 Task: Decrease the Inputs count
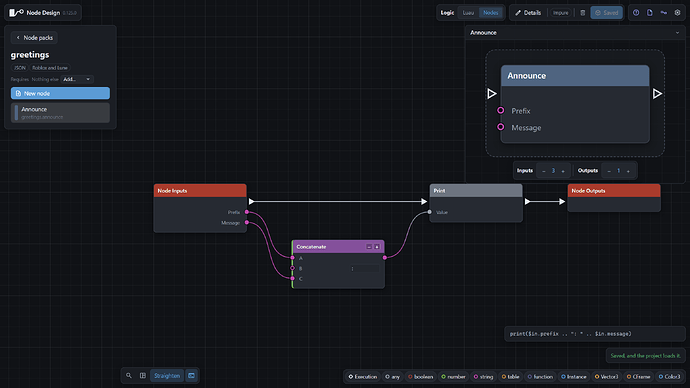click(x=543, y=171)
